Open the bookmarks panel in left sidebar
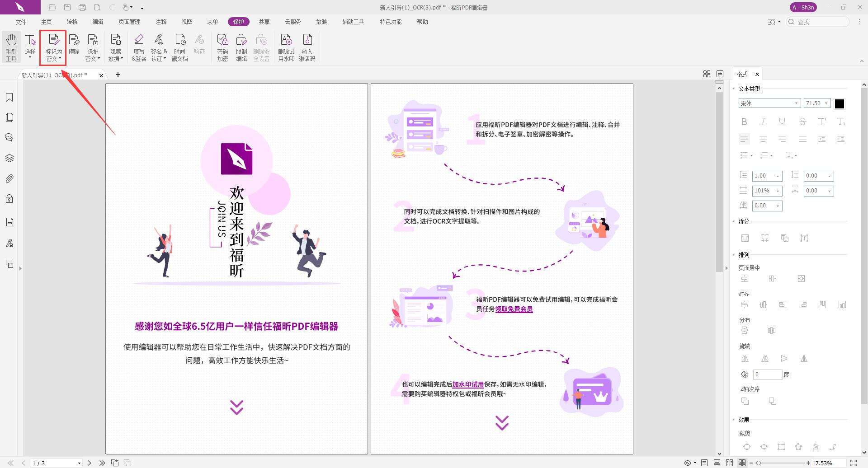 click(9, 98)
